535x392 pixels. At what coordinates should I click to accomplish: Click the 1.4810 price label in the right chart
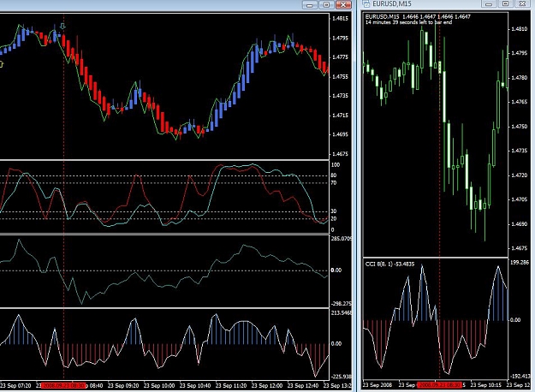519,29
